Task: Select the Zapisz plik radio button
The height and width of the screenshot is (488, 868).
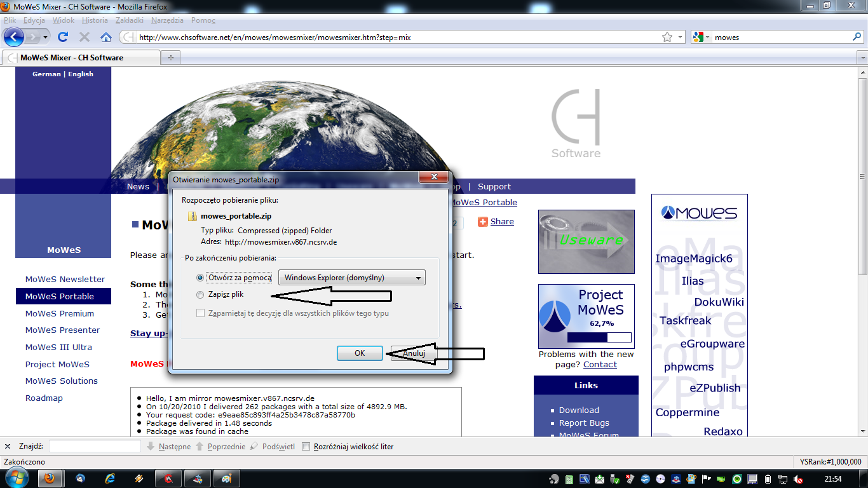Action: tap(200, 295)
